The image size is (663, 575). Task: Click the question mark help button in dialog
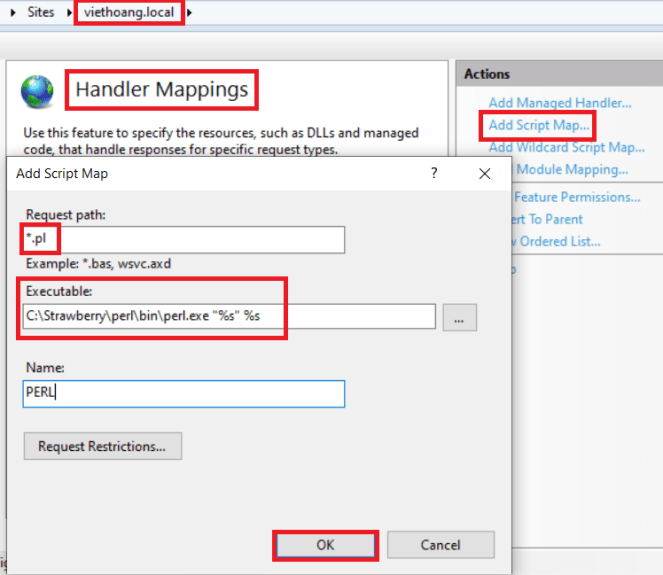pos(434,173)
